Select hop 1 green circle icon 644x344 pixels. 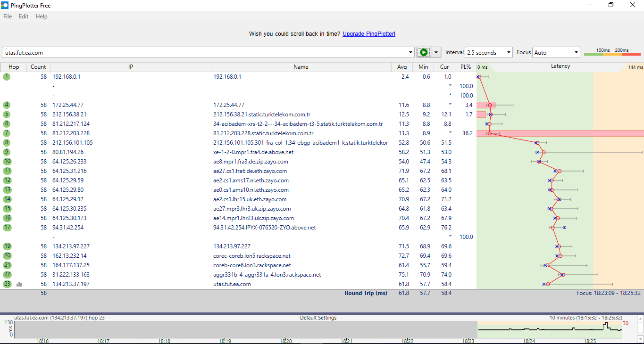(7, 77)
